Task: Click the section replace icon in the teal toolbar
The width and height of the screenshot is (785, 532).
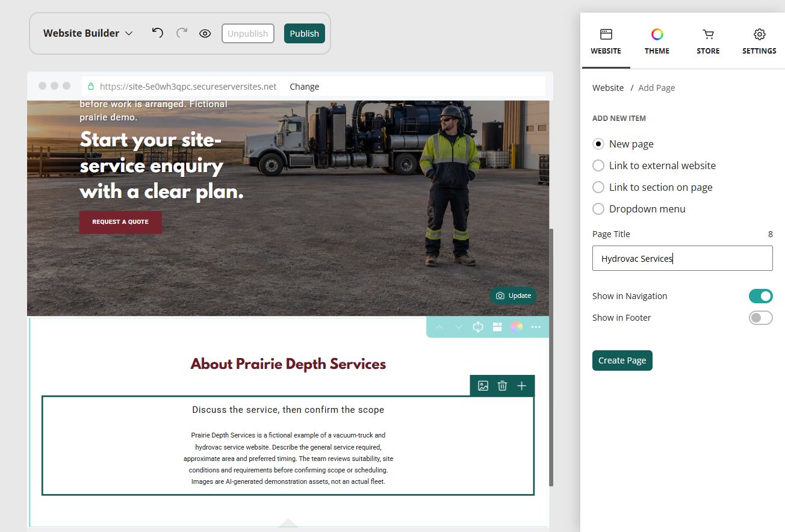Action: [x=478, y=327]
